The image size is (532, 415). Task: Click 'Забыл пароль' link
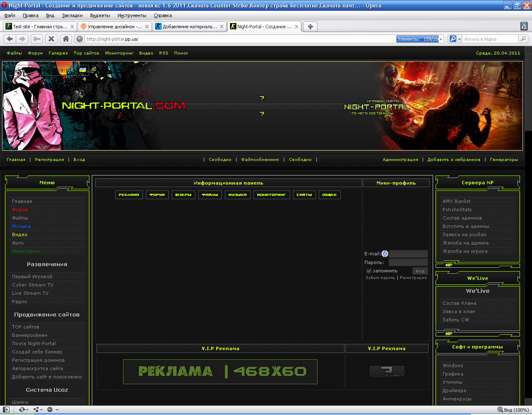(x=380, y=278)
